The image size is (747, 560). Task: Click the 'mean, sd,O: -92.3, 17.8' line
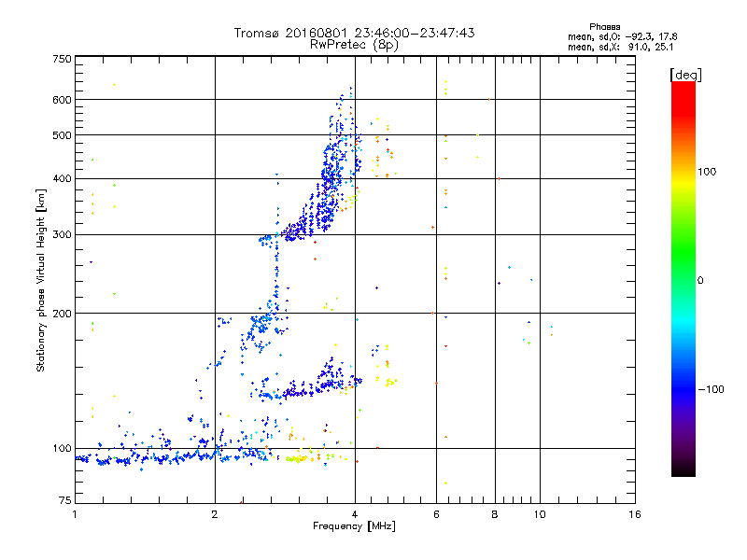[x=622, y=36]
